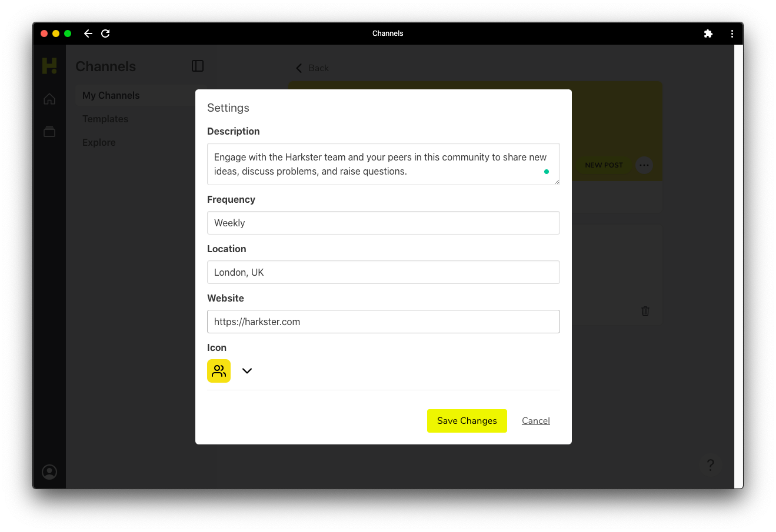Click the NEW POST button
The width and height of the screenshot is (776, 532).
click(604, 165)
